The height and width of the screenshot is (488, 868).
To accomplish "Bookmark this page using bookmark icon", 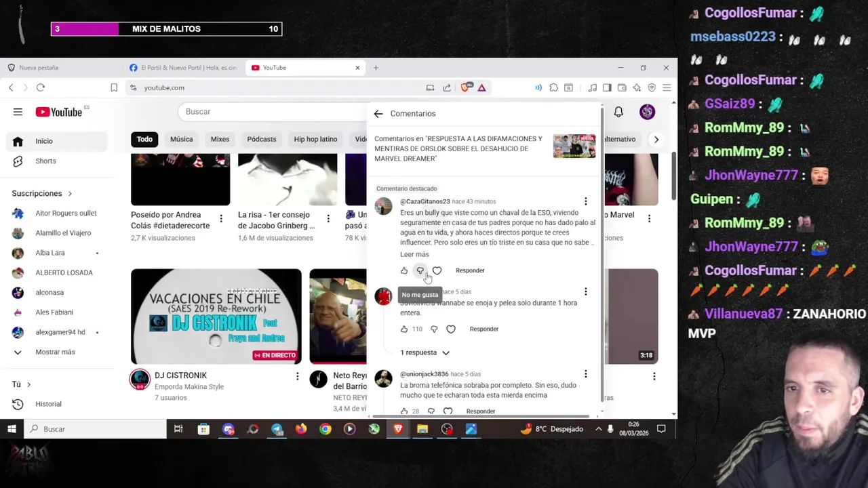I will coord(114,87).
